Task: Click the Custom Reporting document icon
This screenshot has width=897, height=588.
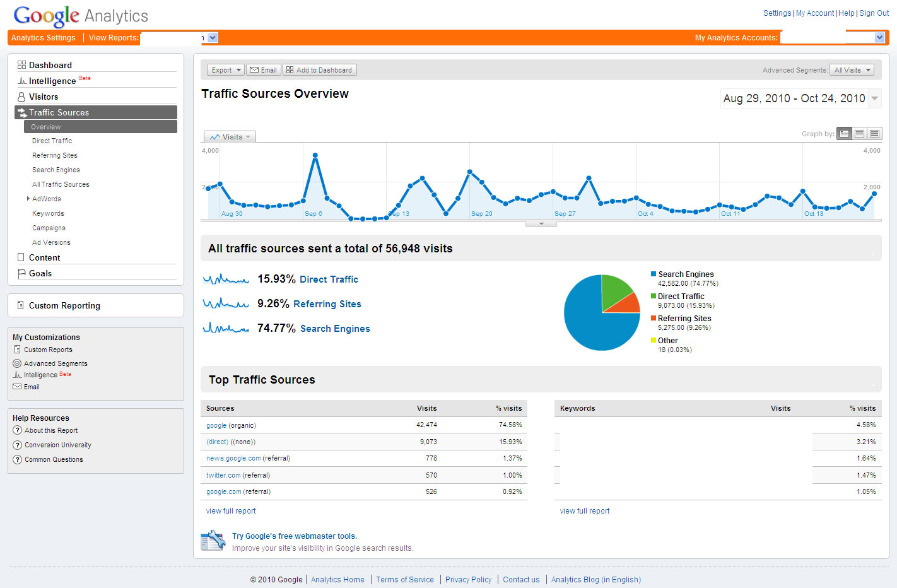Action: (x=21, y=305)
